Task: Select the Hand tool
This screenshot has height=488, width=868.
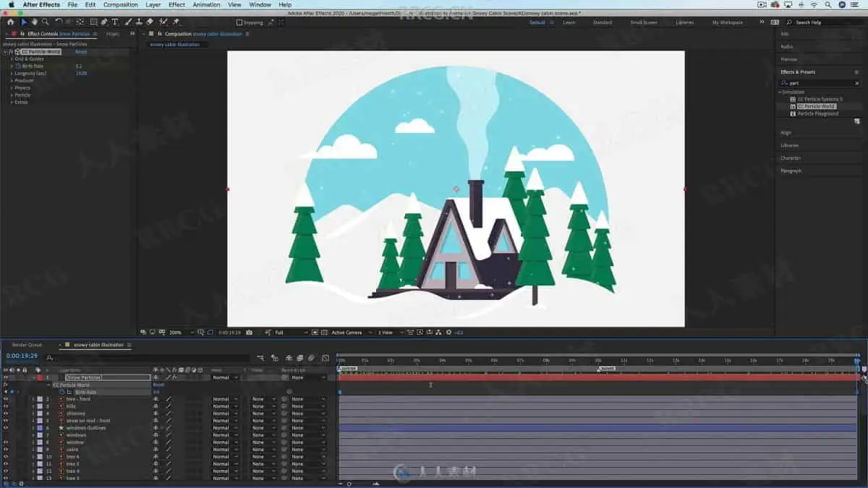Action: click(34, 22)
